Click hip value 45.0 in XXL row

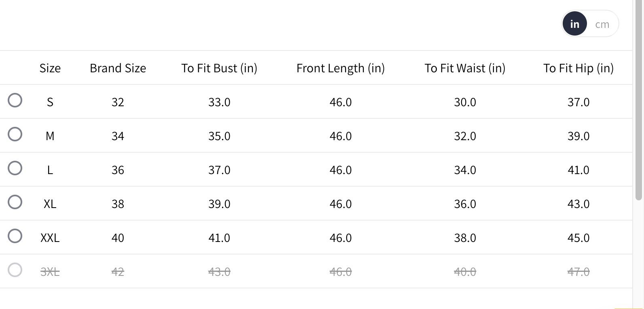[x=578, y=238]
